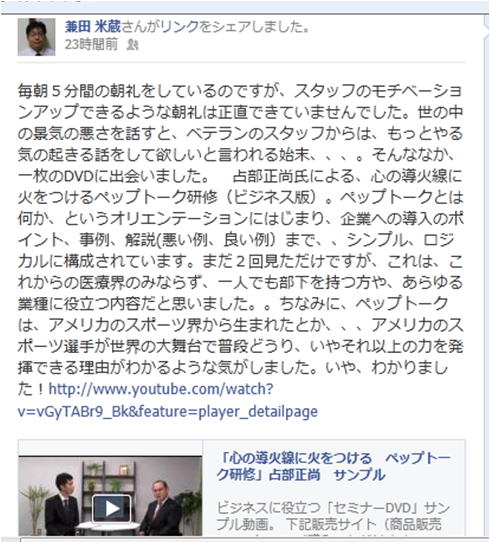Follow the blue リンク word in header
490x543 pixels.
click(x=180, y=27)
